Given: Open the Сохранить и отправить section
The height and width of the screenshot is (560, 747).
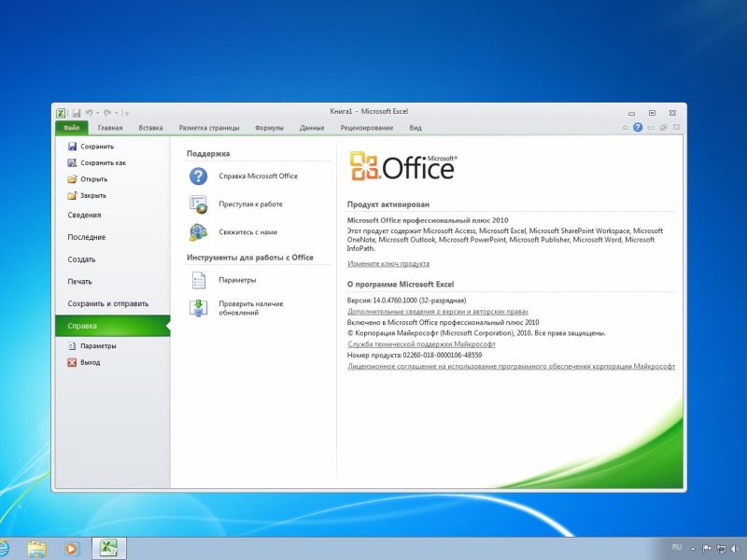Looking at the screenshot, I should (108, 304).
